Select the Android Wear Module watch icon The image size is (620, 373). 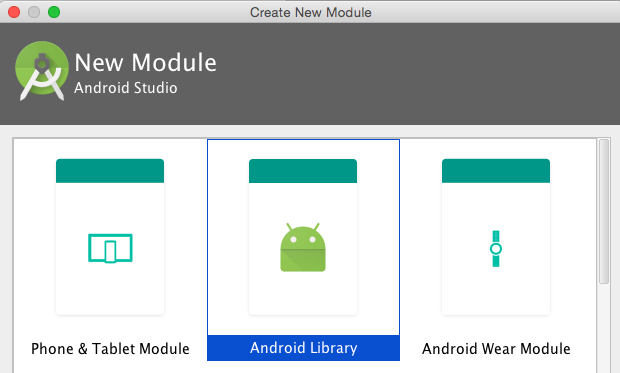pos(496,248)
